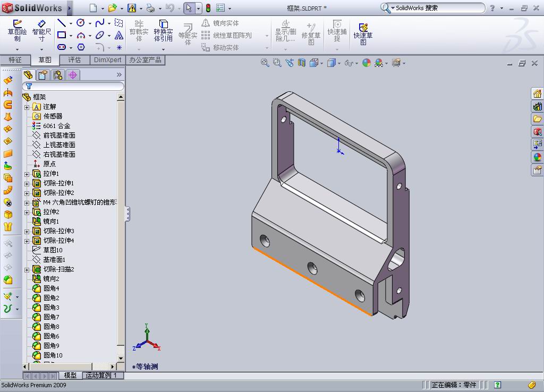Image resolution: width=544 pixels, height=392 pixels.
Task: Click the Print toolbar icon
Action: coord(150,8)
